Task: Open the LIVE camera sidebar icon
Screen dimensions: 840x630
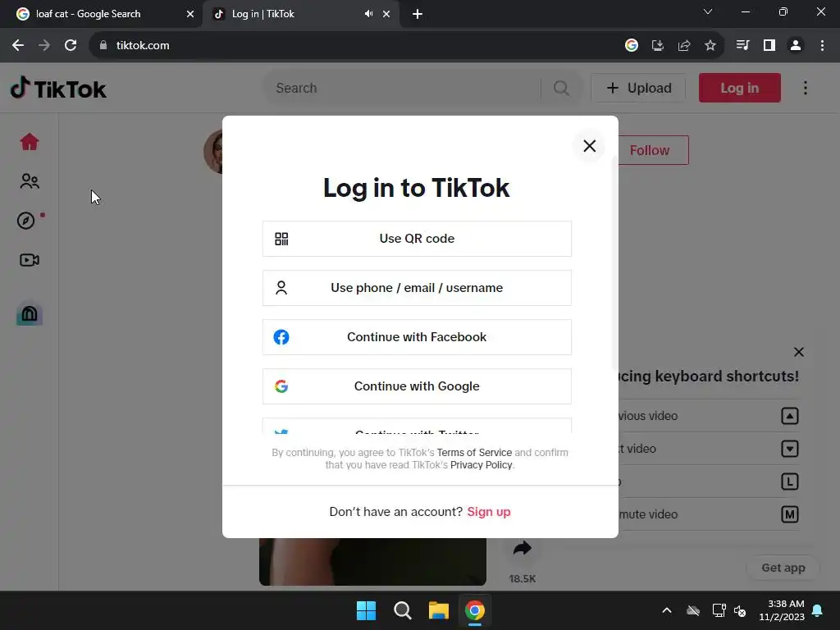Action: click(30, 260)
